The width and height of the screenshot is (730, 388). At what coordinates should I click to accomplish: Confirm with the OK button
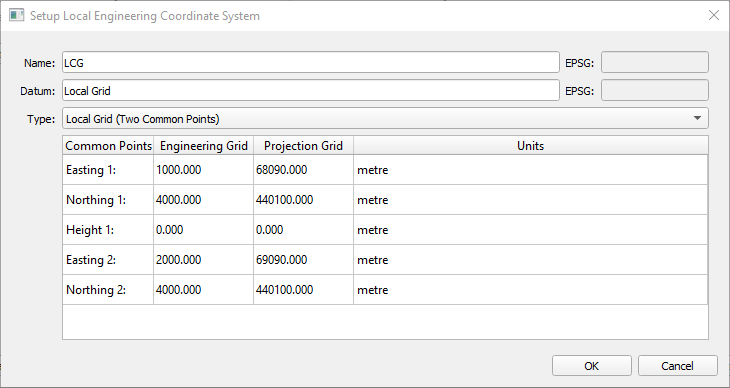tap(592, 366)
